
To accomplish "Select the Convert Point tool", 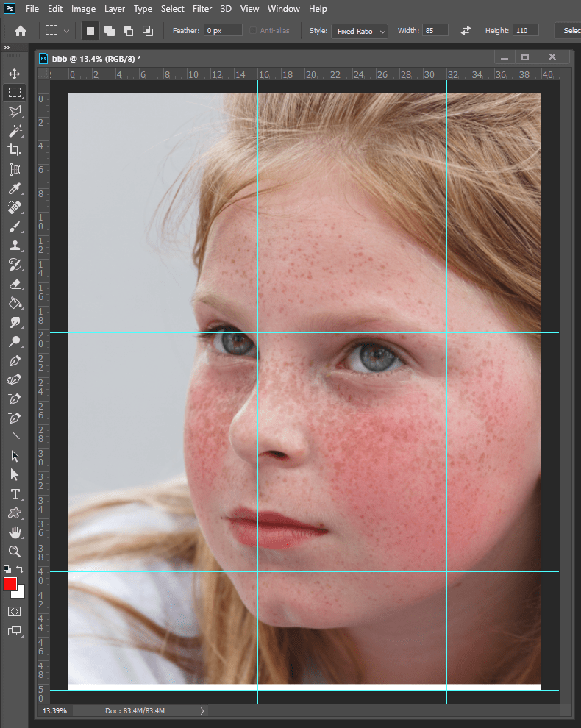I will click(15, 436).
